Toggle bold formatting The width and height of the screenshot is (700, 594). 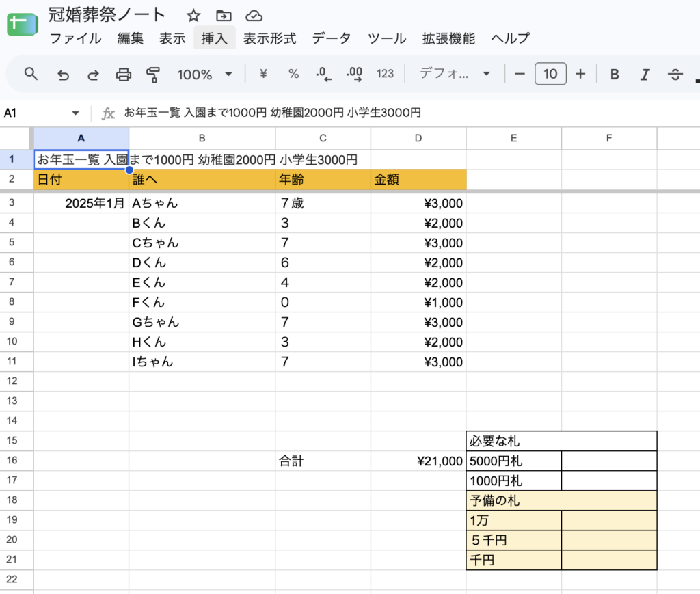615,74
